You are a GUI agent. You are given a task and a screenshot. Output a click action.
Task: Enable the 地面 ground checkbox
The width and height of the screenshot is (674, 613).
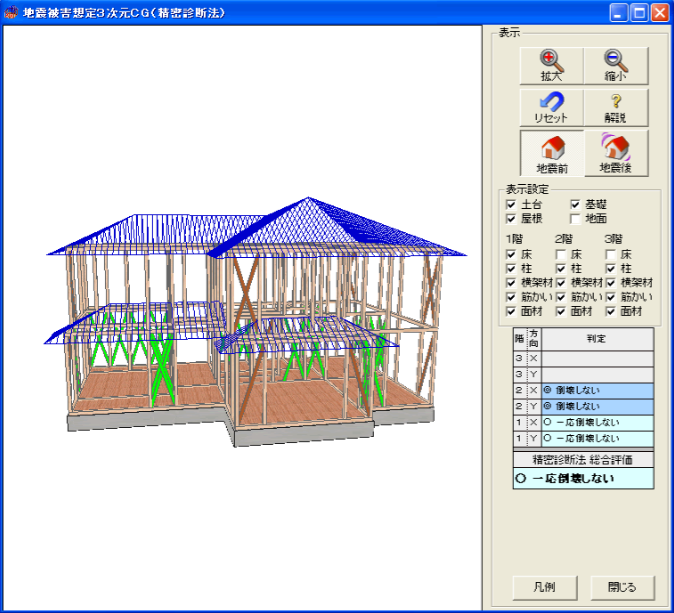tap(575, 219)
